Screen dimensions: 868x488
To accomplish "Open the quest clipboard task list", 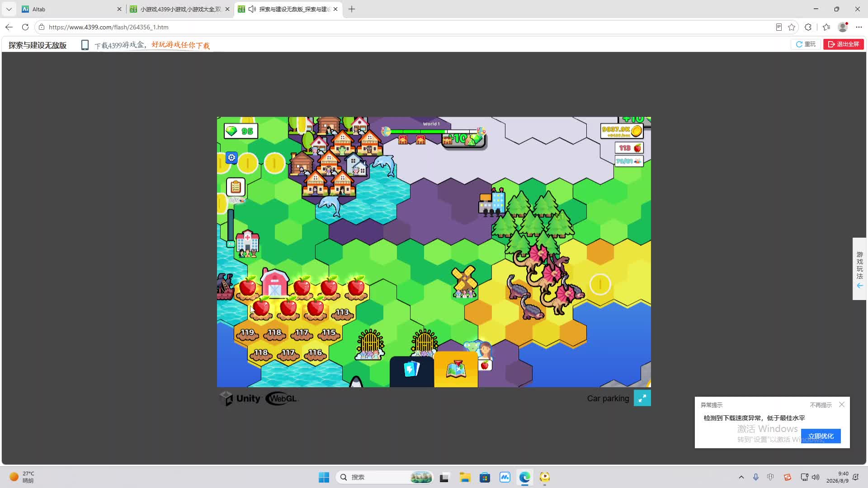I will [x=236, y=187].
